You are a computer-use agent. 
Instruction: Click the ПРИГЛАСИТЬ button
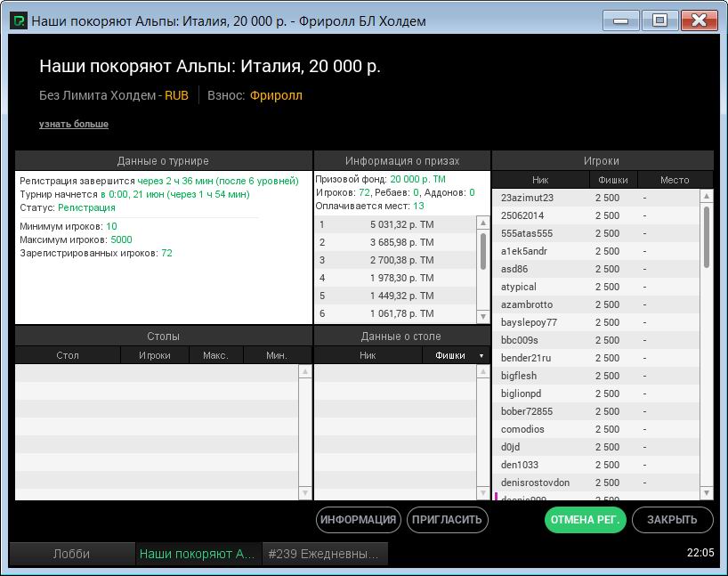pyautogui.click(x=448, y=520)
